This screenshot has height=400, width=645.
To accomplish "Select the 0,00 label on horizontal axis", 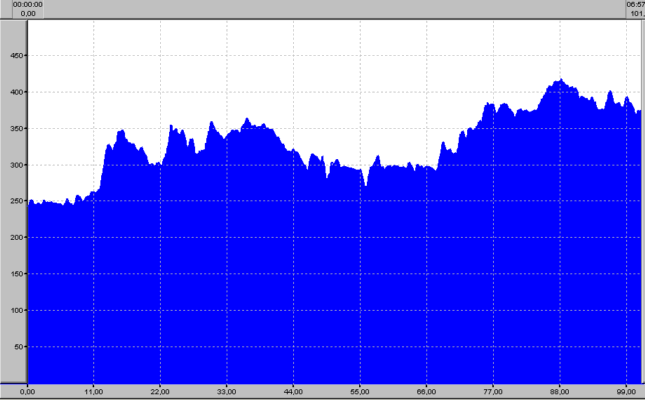I will (x=27, y=391).
